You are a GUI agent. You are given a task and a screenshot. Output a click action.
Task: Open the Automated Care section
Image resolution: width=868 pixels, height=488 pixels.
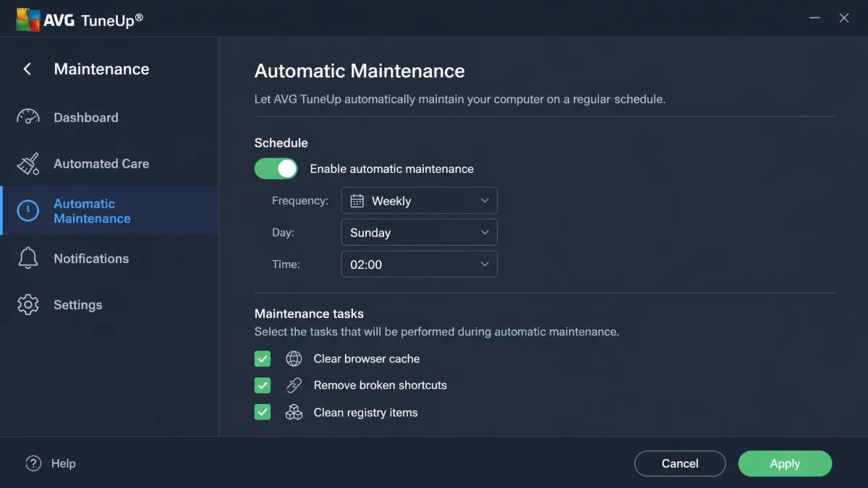(x=109, y=164)
